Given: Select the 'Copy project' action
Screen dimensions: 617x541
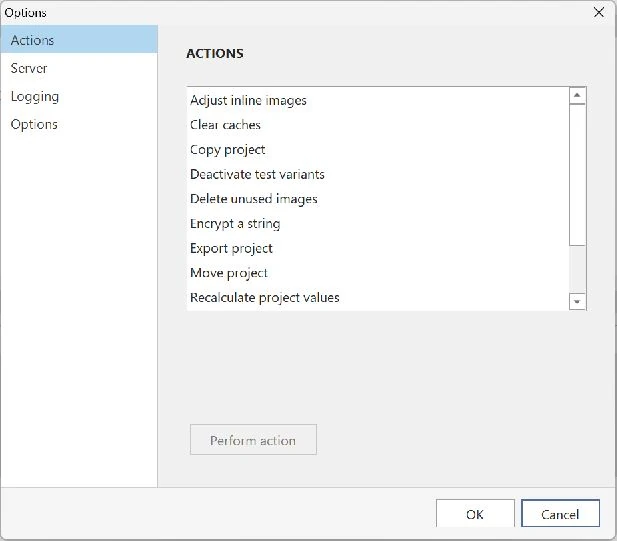Looking at the screenshot, I should 378,150.
